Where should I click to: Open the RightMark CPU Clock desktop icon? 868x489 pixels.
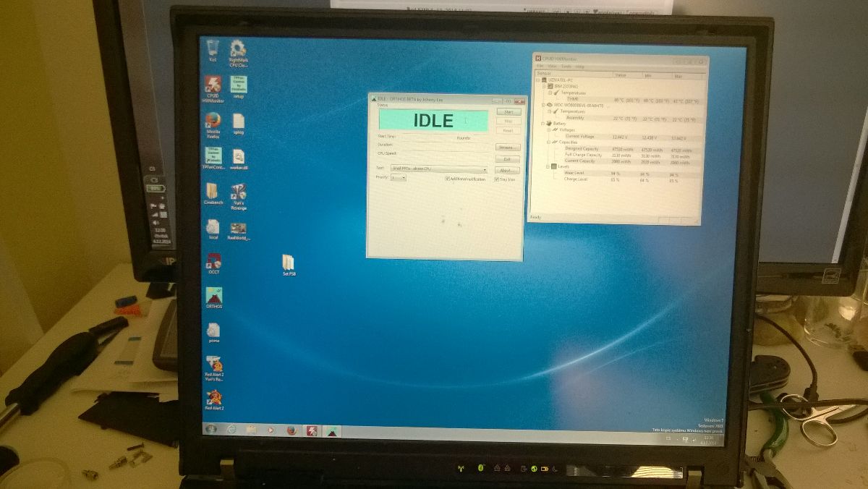[238, 50]
